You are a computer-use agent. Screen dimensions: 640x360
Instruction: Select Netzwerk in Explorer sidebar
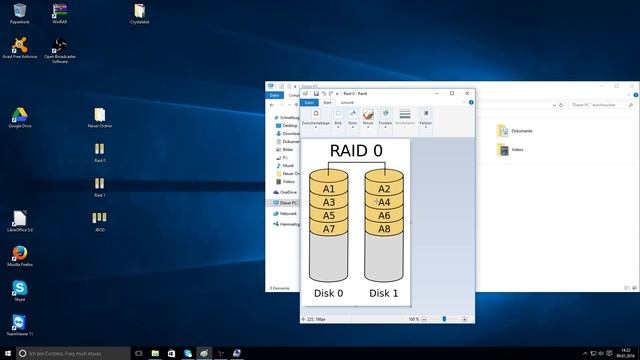click(285, 213)
